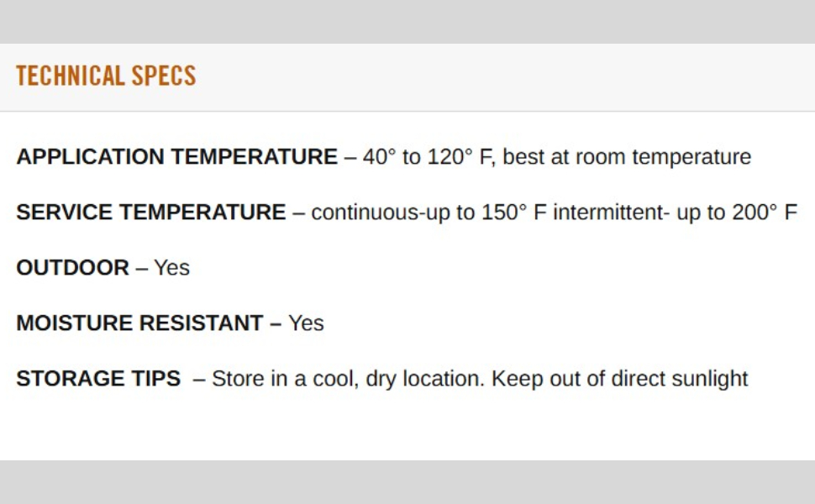
Task: Click the "120° F" maximum application value
Action: [459, 157]
